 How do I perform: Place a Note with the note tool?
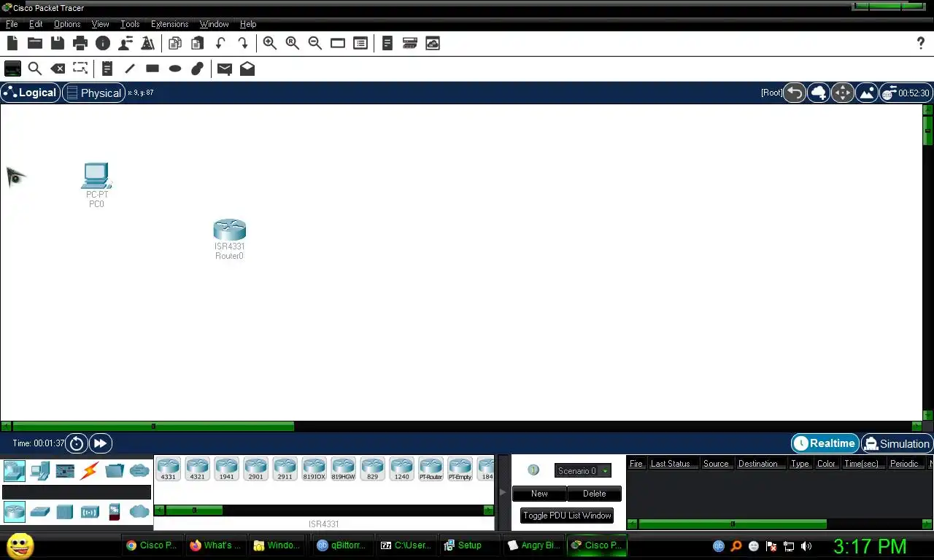point(107,69)
